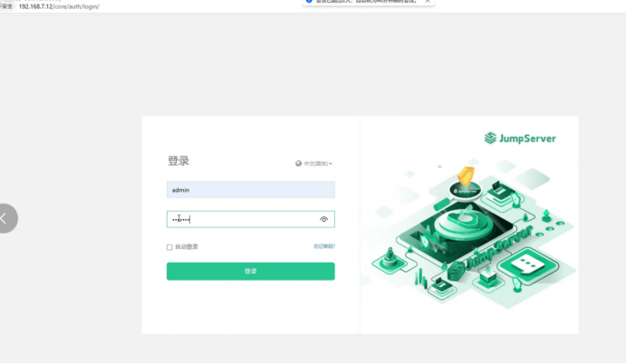Click the JumpServer logo icon
This screenshot has height=364, width=626.
pyautogui.click(x=490, y=139)
